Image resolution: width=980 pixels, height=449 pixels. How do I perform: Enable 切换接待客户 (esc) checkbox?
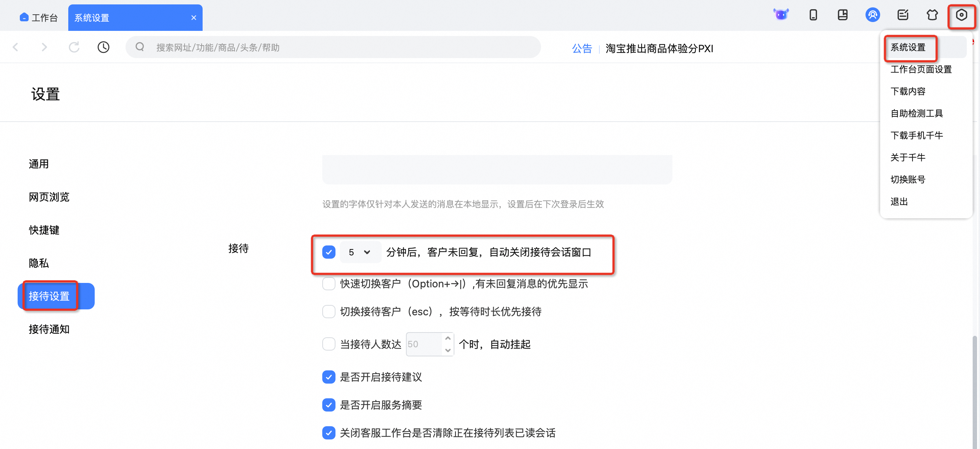329,312
